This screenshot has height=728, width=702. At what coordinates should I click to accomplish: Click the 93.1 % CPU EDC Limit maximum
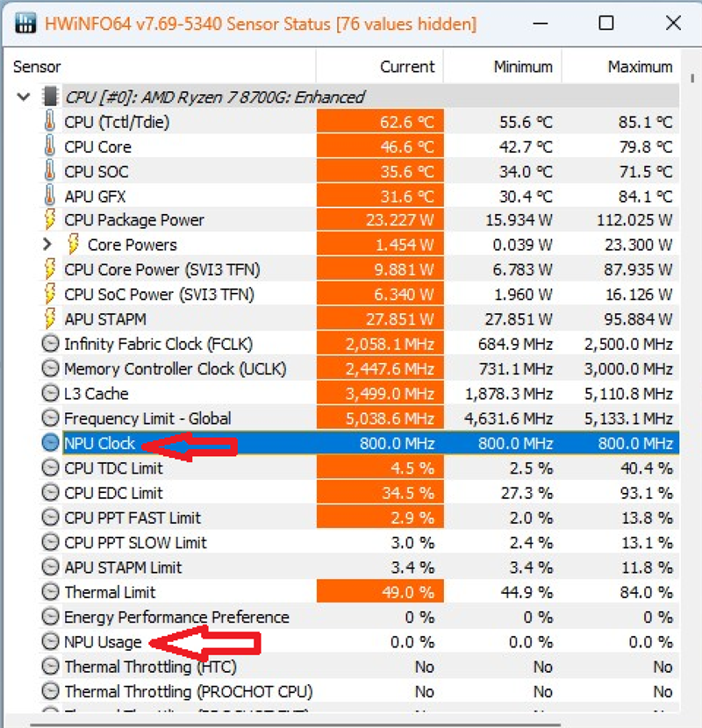(646, 493)
